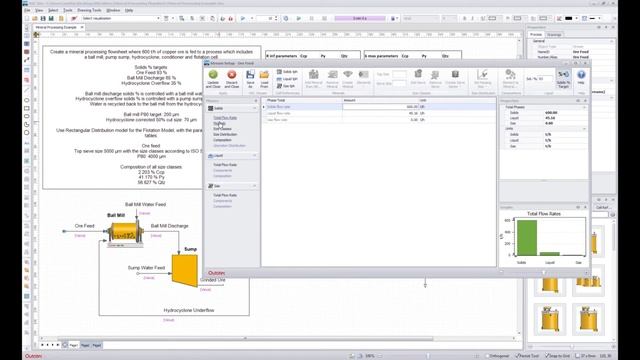
Task: Click the purple progress bar in toolbar
Action: (x=360, y=18)
